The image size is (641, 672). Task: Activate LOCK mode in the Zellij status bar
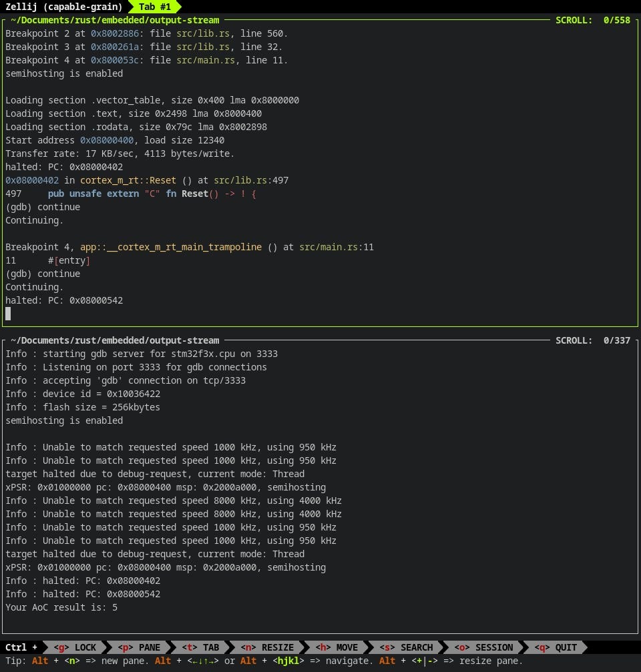pyautogui.click(x=75, y=647)
